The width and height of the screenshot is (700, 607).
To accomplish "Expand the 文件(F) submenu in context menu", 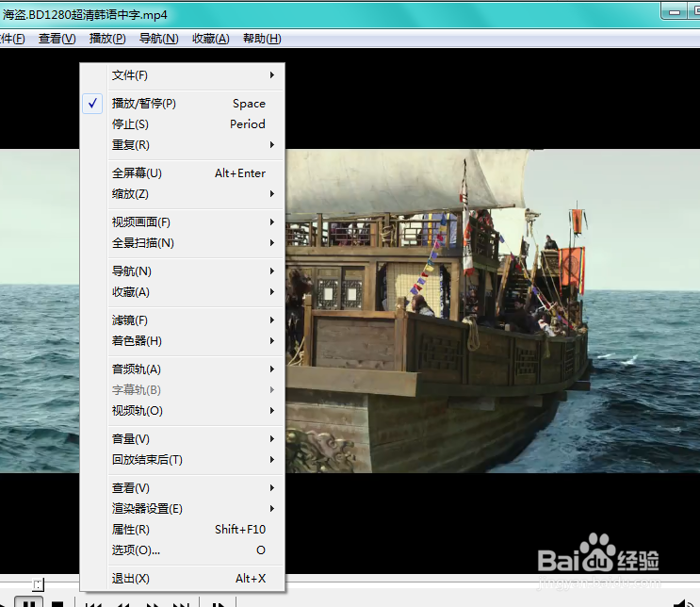I will point(182,75).
